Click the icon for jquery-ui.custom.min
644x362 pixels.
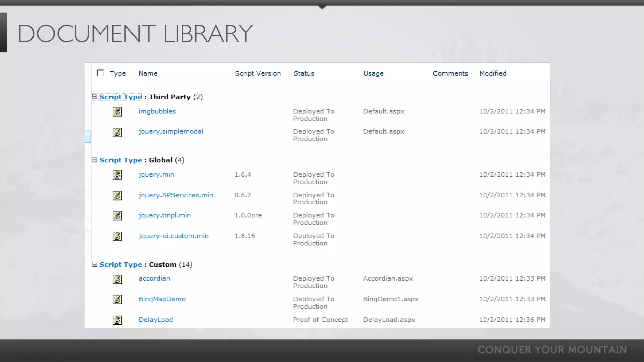coord(117,236)
